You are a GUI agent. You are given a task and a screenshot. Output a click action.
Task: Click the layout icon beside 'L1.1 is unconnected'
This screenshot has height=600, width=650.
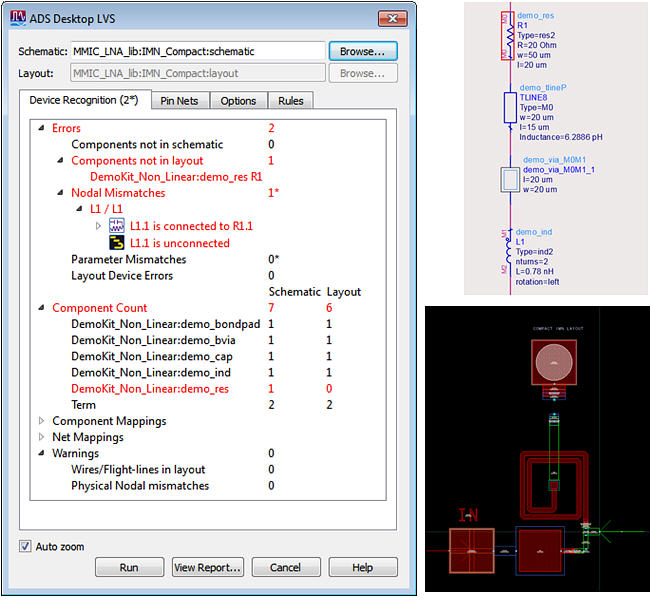click(116, 243)
